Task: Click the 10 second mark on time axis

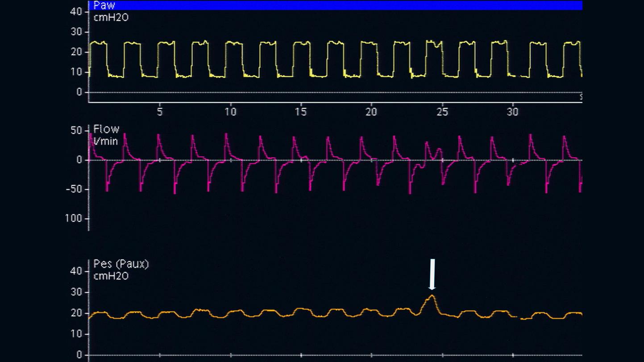Action: (x=230, y=112)
